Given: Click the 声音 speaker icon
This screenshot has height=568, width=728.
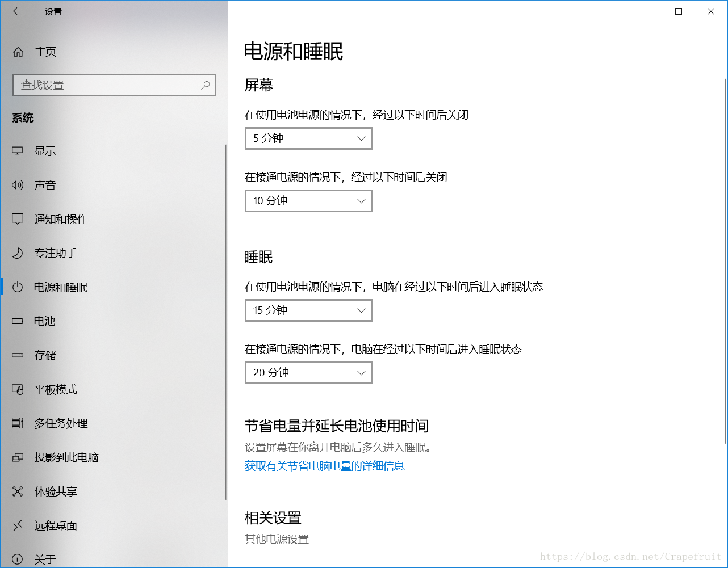Looking at the screenshot, I should (18, 185).
